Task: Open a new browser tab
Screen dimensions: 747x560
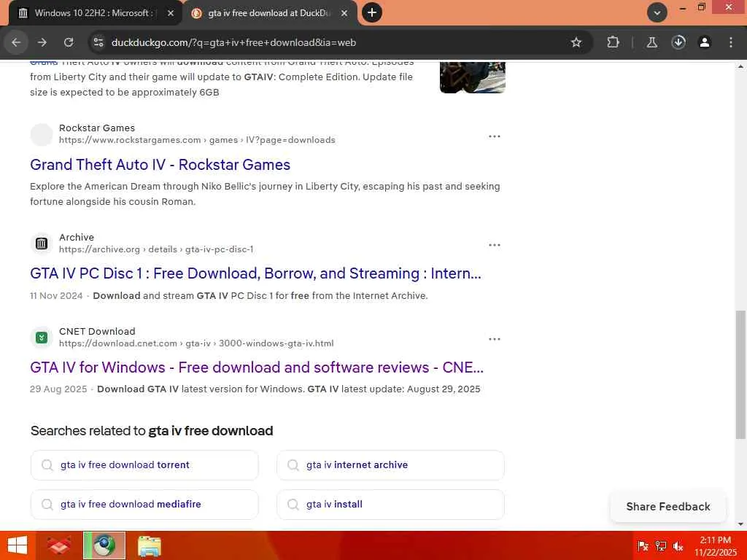Action: coord(372,13)
